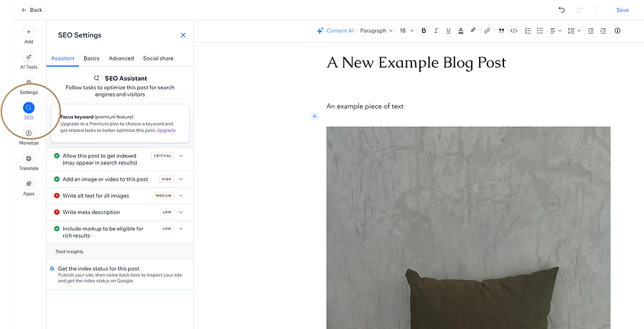Screen dimensions: 644x329
Task: Open the Paragraph style dropdown
Action: (x=376, y=31)
